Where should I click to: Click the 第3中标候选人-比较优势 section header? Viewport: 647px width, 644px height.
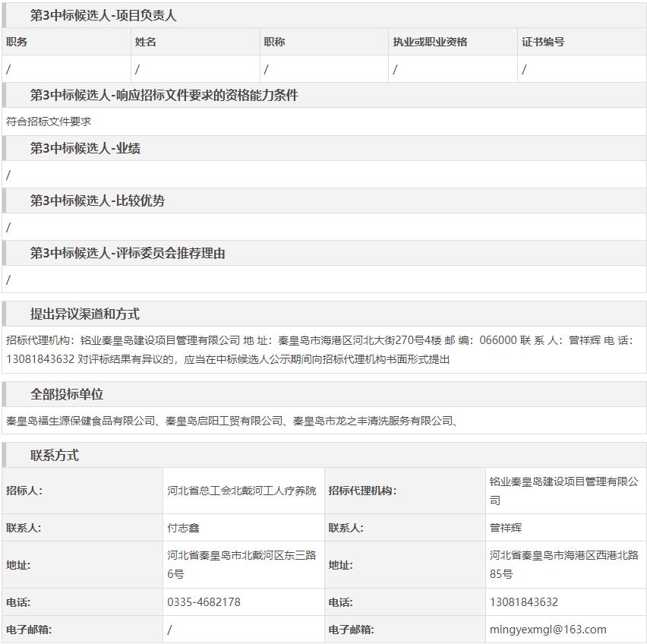97,200
